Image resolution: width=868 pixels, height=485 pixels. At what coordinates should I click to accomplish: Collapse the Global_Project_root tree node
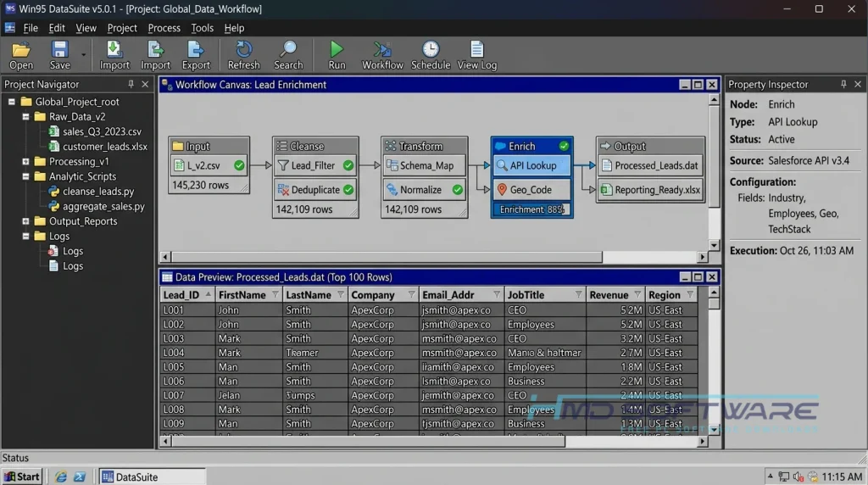point(12,102)
